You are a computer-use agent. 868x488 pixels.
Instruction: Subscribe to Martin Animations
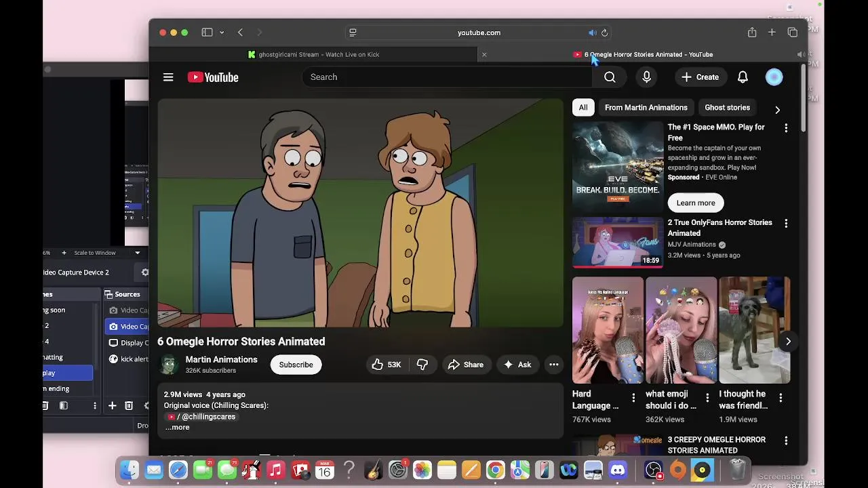click(296, 365)
